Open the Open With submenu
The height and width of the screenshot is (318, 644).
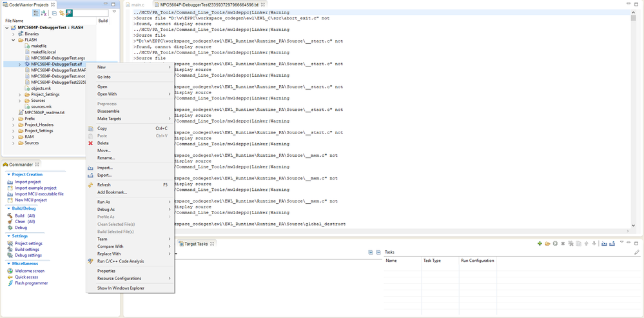pyautogui.click(x=130, y=94)
